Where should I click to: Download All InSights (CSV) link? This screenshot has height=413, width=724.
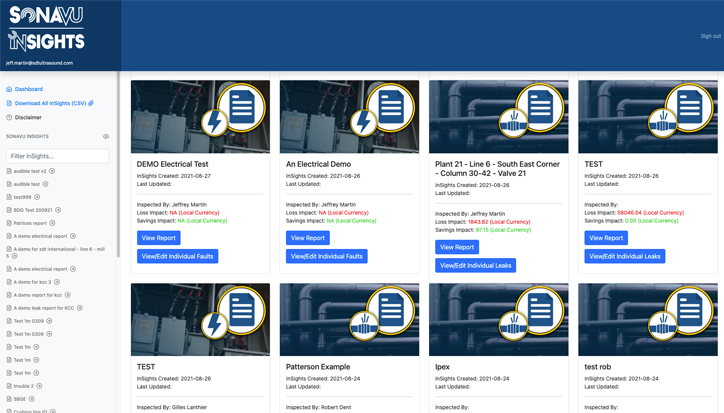[x=50, y=103]
